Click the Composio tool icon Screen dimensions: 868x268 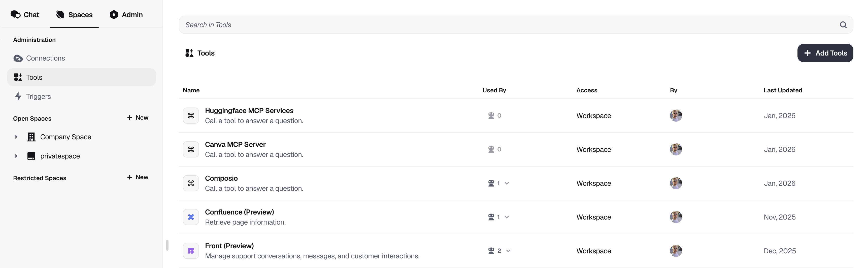(191, 183)
